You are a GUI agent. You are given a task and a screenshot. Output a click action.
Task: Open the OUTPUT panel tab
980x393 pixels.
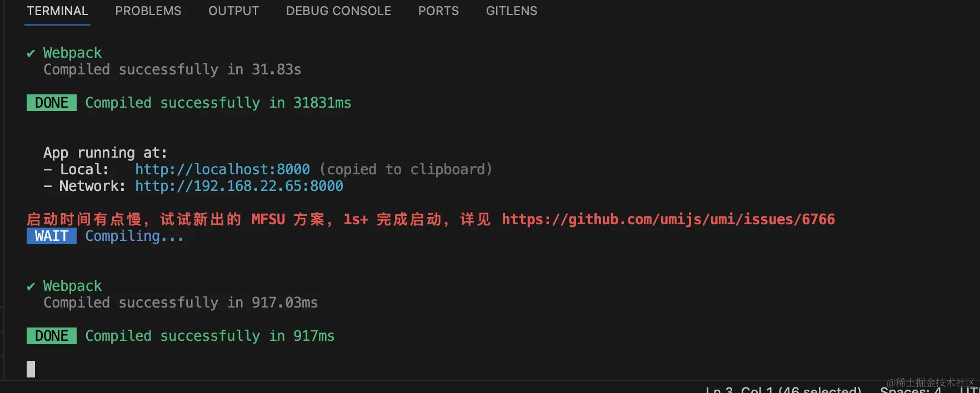click(233, 11)
